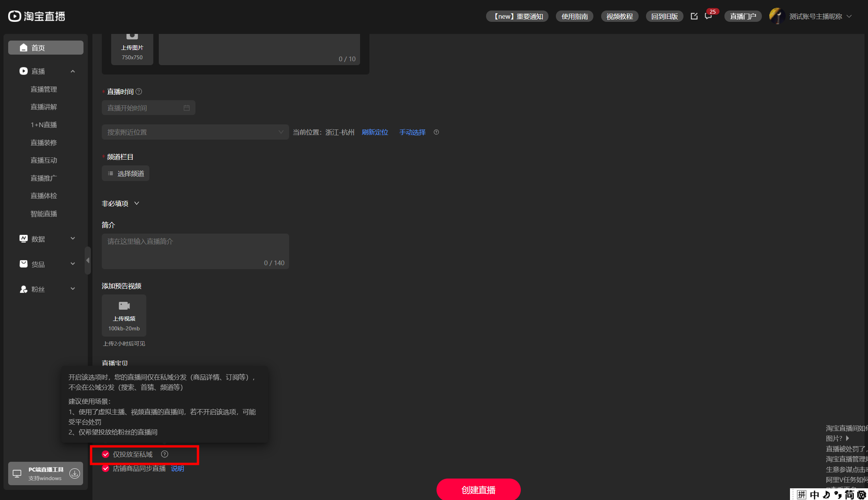
Task: Click the download icon on PC端直播工具
Action: (x=75, y=473)
